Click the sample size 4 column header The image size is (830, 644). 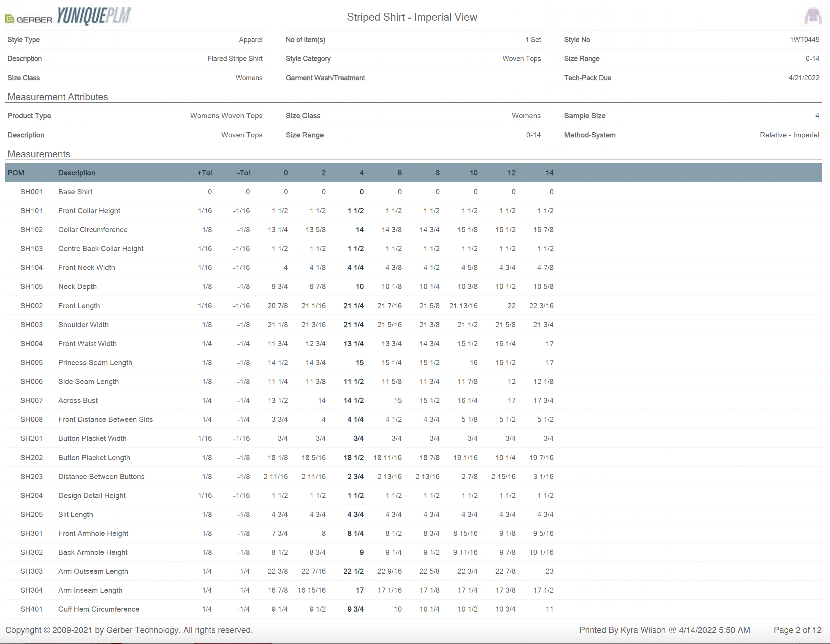(x=361, y=173)
